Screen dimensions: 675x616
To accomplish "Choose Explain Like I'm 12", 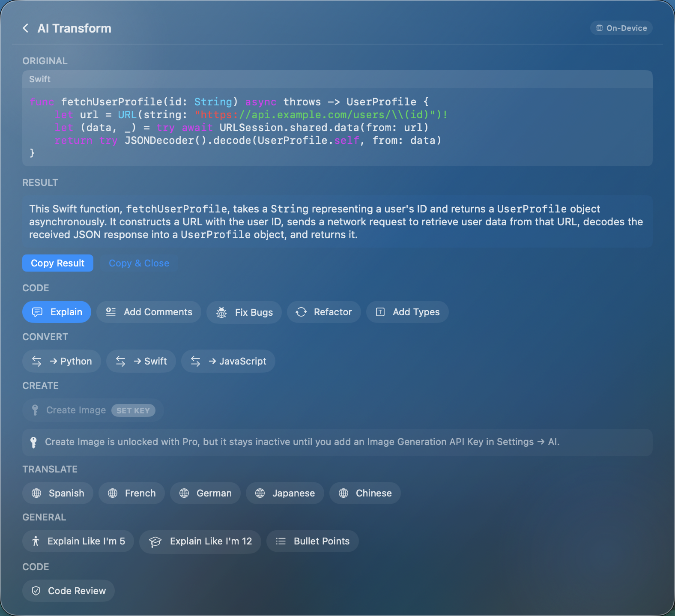I will coord(200,541).
